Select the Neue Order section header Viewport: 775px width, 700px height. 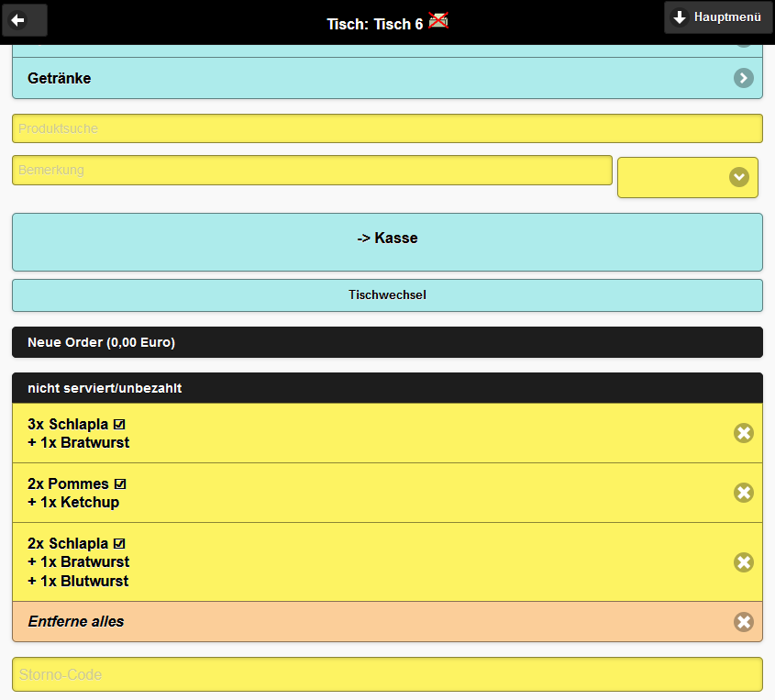coord(387,341)
